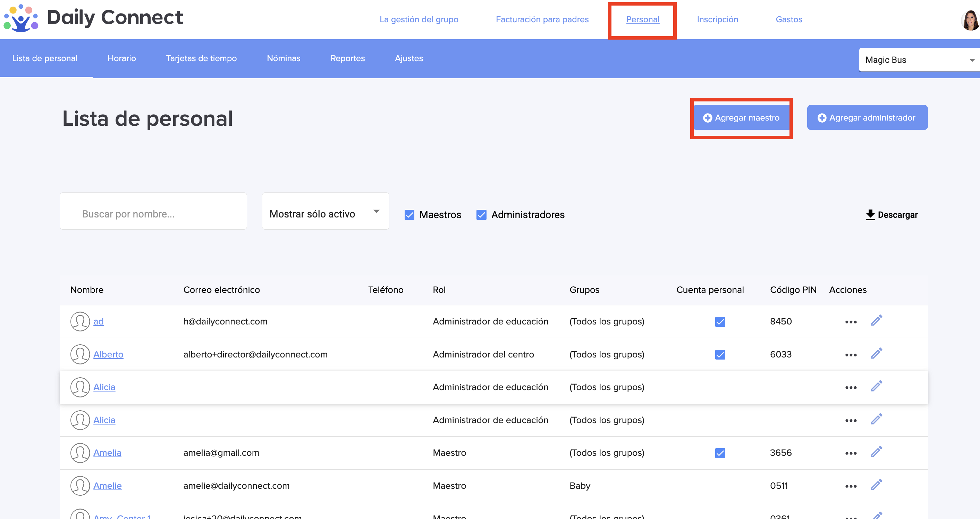Viewport: 980px width, 519px height.
Task: Click Alberto's profile avatar icon
Action: (x=80, y=354)
